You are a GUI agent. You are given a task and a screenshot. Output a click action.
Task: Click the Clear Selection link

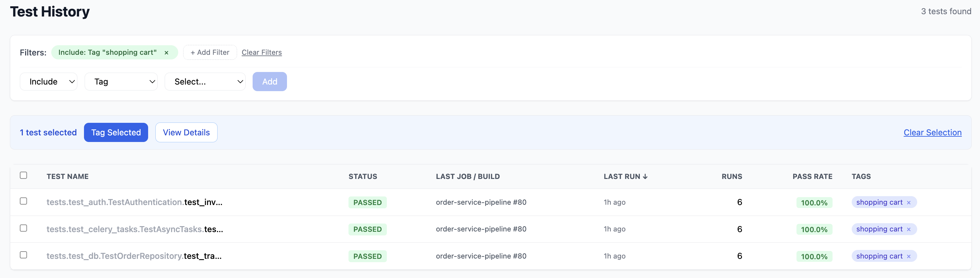(932, 132)
